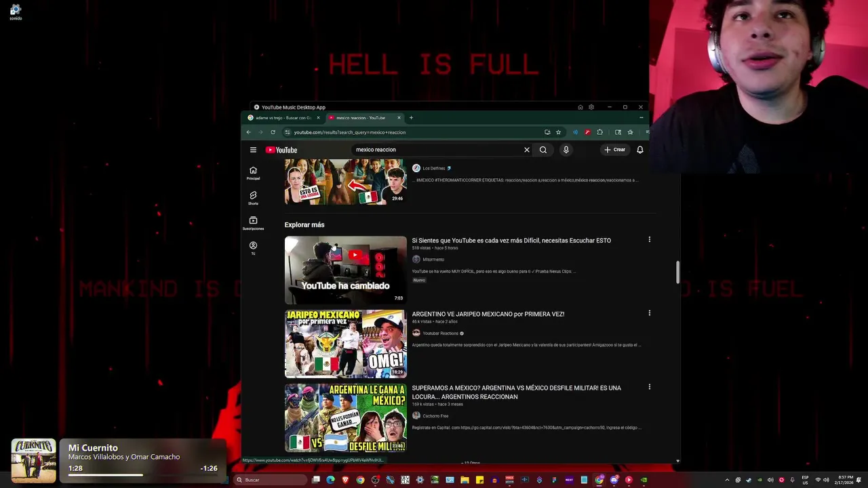Visit the Mitormento channel
The height and width of the screenshot is (488, 868).
[433, 260]
